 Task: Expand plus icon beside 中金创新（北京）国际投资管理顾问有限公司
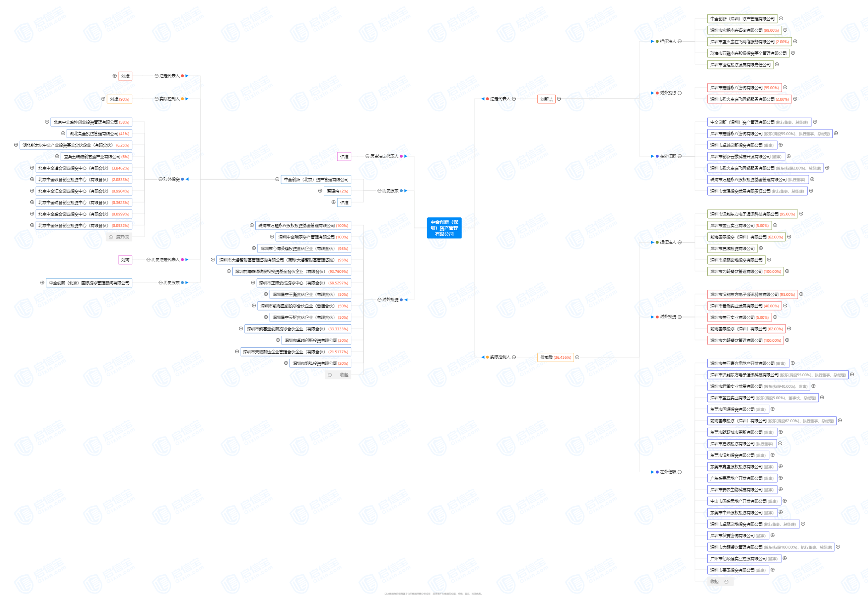tap(42, 283)
